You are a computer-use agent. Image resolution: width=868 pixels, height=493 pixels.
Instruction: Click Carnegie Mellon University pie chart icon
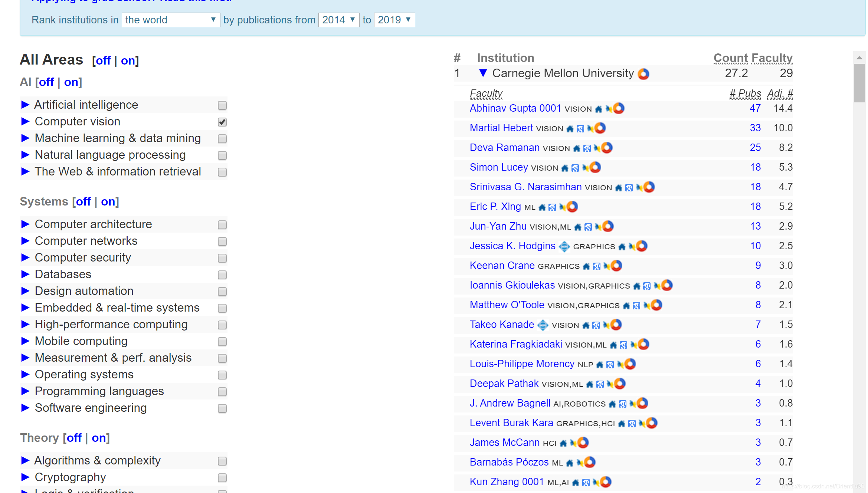tap(643, 74)
